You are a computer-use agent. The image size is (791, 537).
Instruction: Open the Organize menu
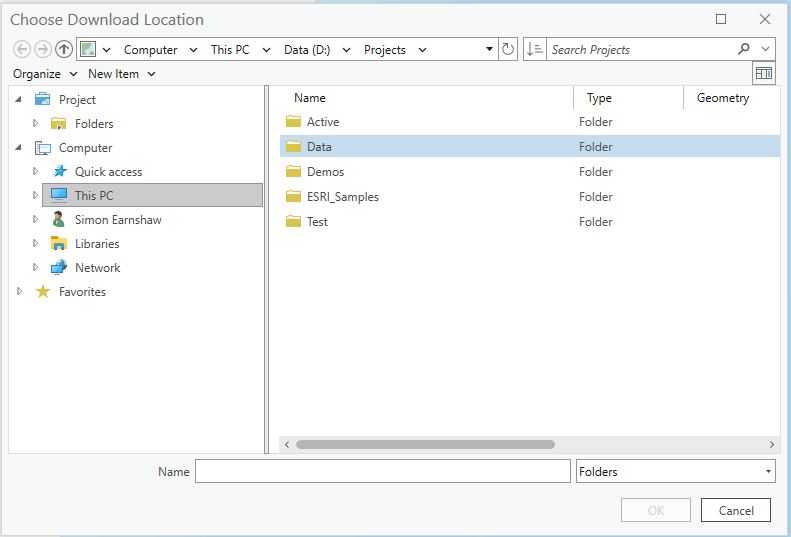(x=45, y=74)
